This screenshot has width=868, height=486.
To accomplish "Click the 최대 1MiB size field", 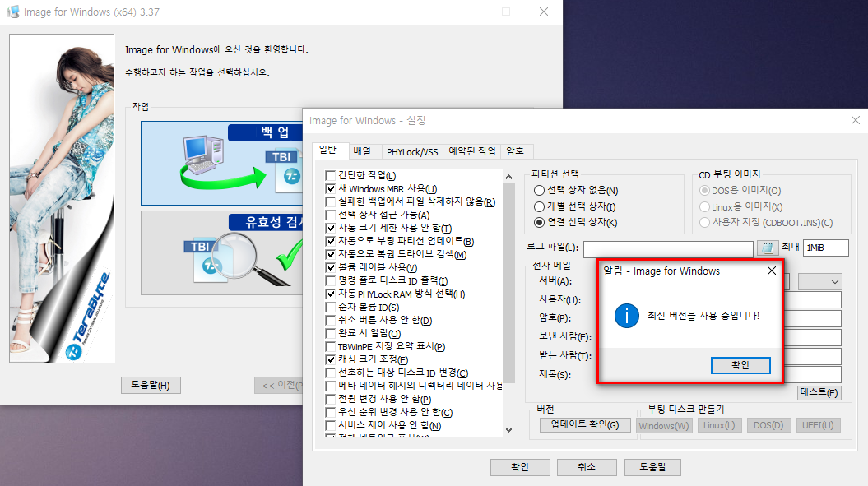I will point(826,248).
